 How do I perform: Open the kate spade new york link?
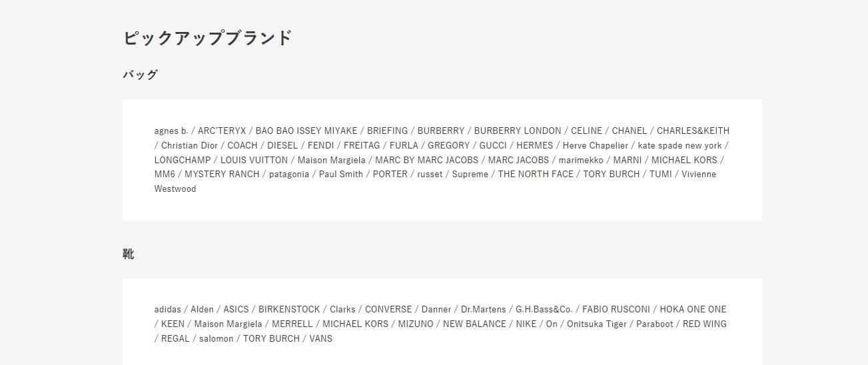(x=679, y=146)
